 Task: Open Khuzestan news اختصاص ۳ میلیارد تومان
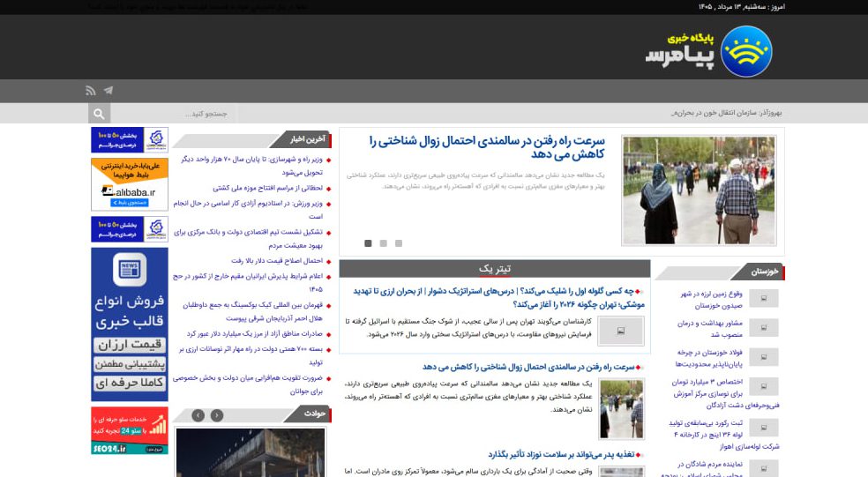(x=725, y=393)
